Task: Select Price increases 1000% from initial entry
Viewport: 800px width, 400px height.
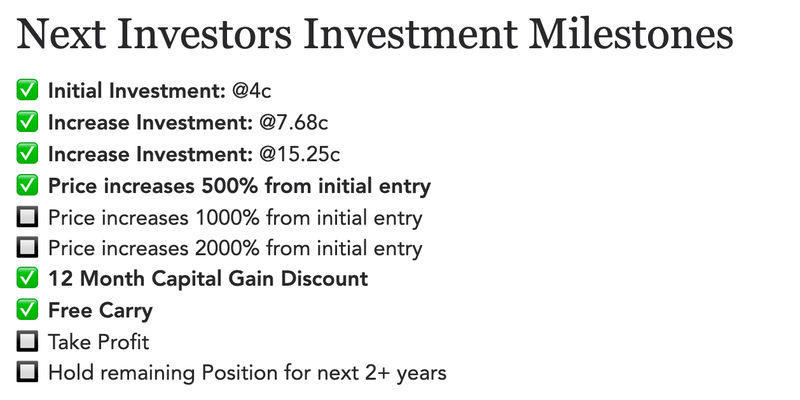Action: click(x=235, y=218)
